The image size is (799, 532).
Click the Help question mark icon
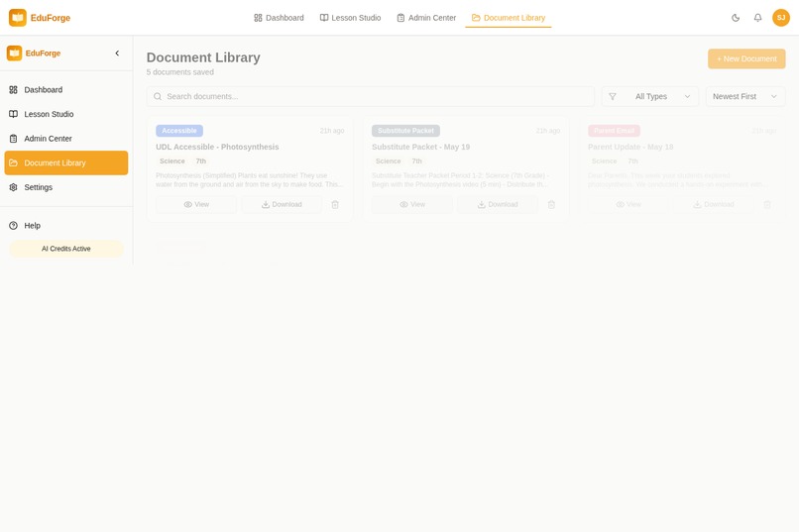click(13, 226)
